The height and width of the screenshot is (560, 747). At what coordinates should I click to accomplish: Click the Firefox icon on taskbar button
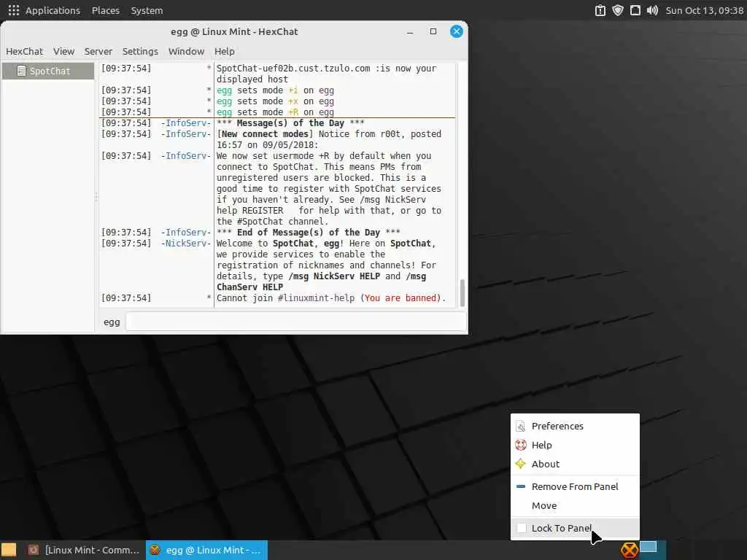point(34,550)
